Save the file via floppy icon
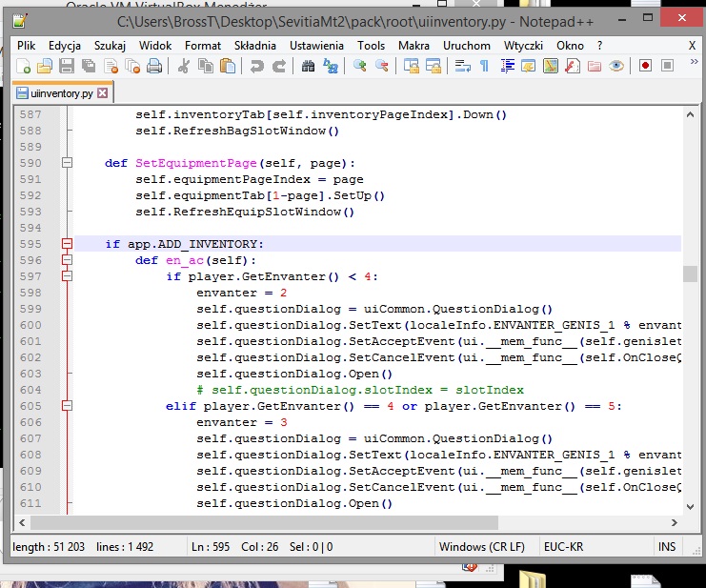The height and width of the screenshot is (588, 706). (67, 66)
